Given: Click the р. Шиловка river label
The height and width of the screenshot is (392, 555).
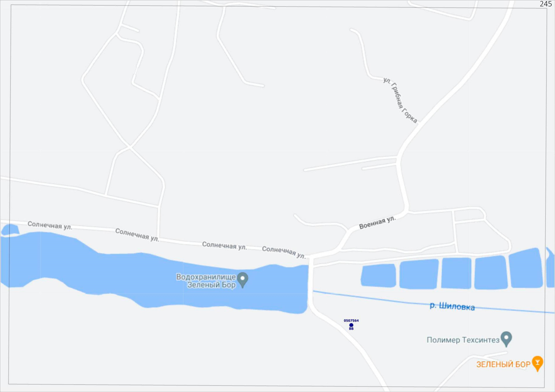Looking at the screenshot, I should (452, 306).
